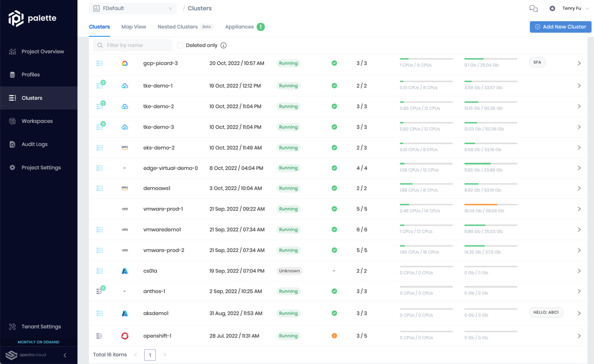Switch to the Map View tab

point(134,27)
